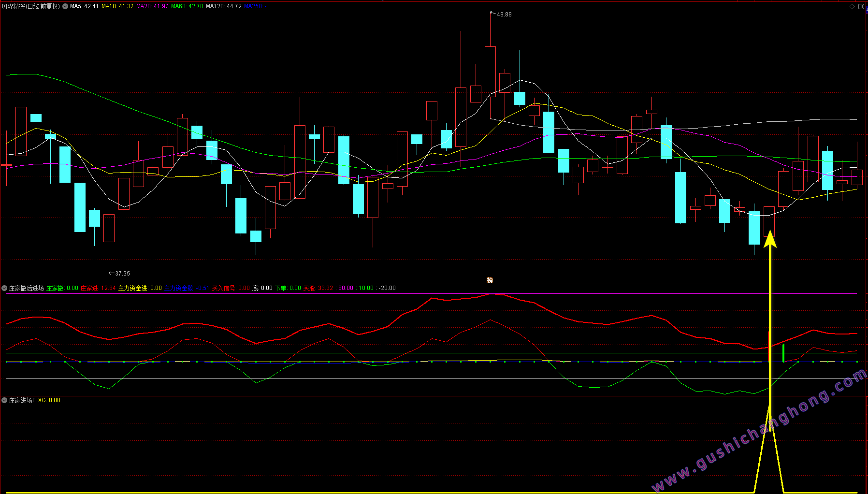This screenshot has height=494, width=868.
Task: Click the 主力资金进: 0.00 value
Action: click(140, 288)
